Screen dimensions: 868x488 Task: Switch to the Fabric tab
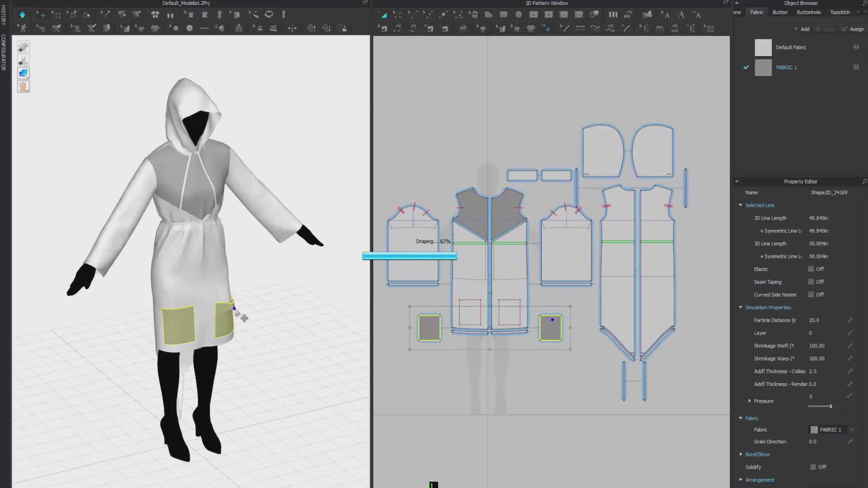click(757, 12)
